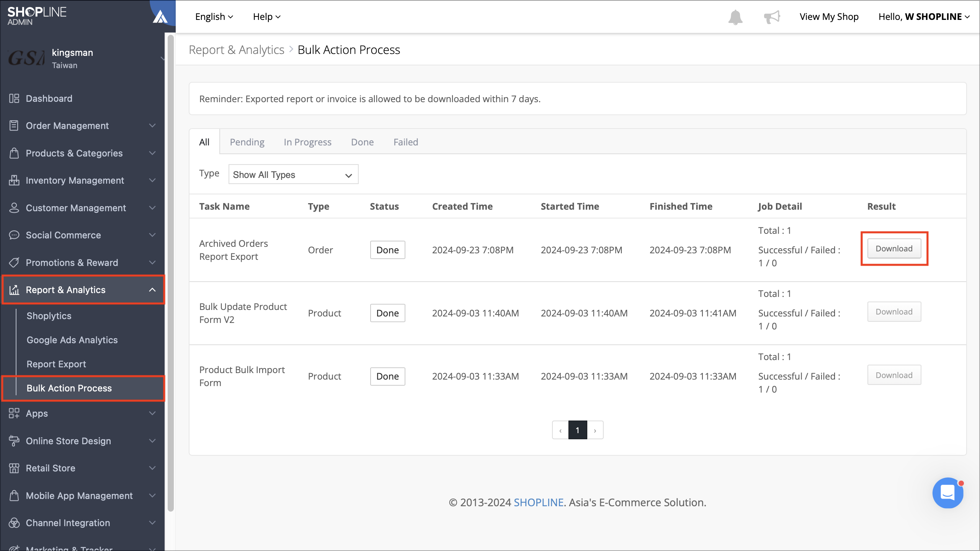Image resolution: width=980 pixels, height=551 pixels.
Task: Click the kingsman shop logo thumbnail
Action: point(26,58)
